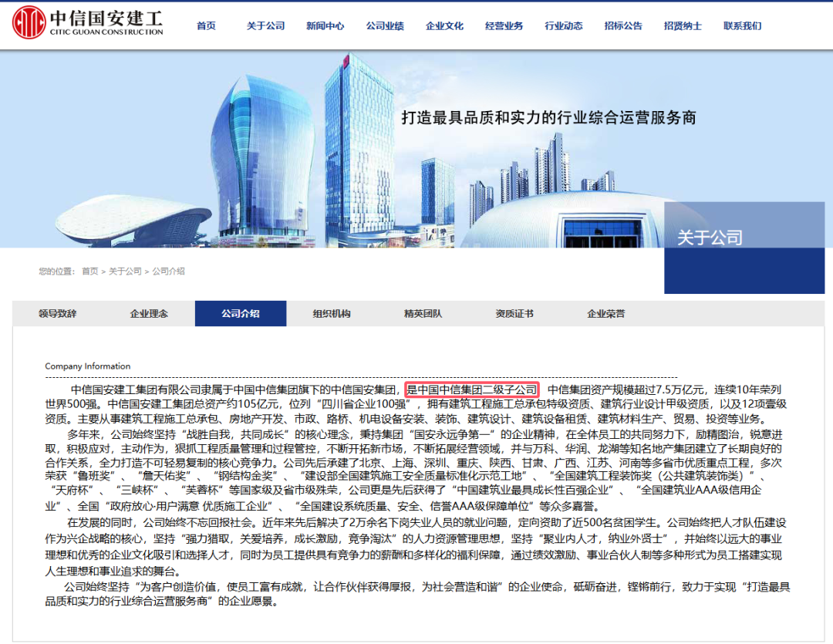Switch to the 组织机构 tab
833x644 pixels.
(x=332, y=313)
